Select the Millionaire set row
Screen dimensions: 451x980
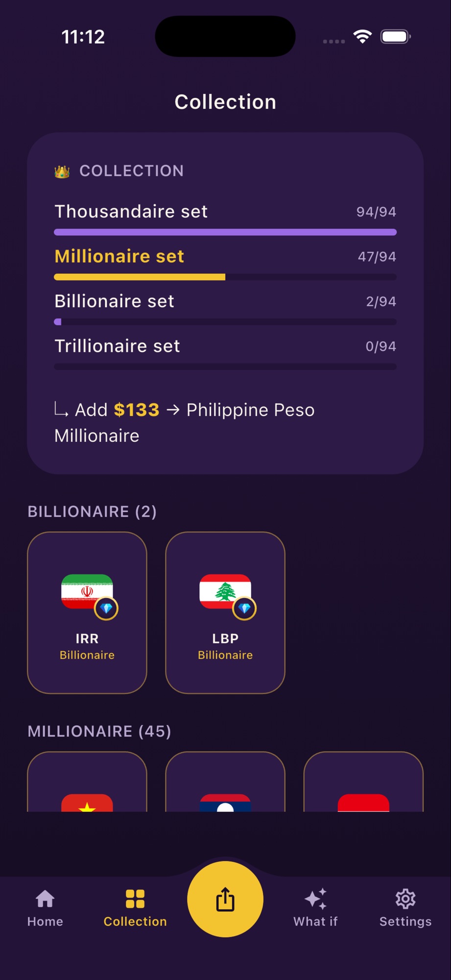pyautogui.click(x=225, y=263)
